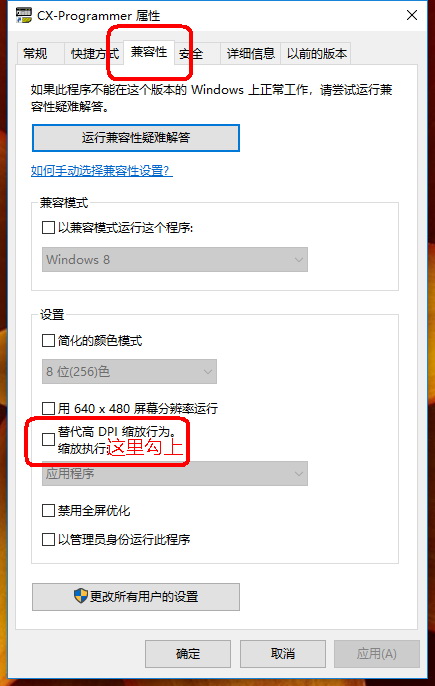Select the 详细信息 tab
Image resolution: width=435 pixels, height=686 pixels.
click(x=250, y=54)
